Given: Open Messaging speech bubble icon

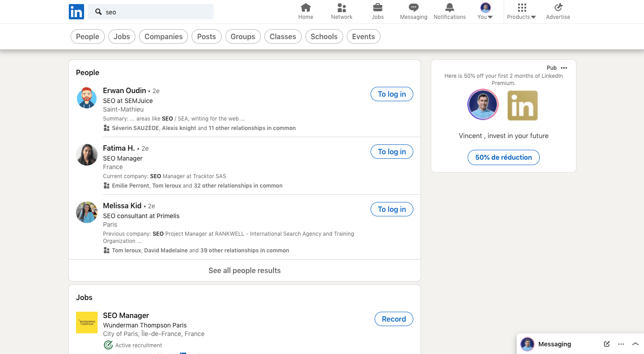Looking at the screenshot, I should point(414,8).
